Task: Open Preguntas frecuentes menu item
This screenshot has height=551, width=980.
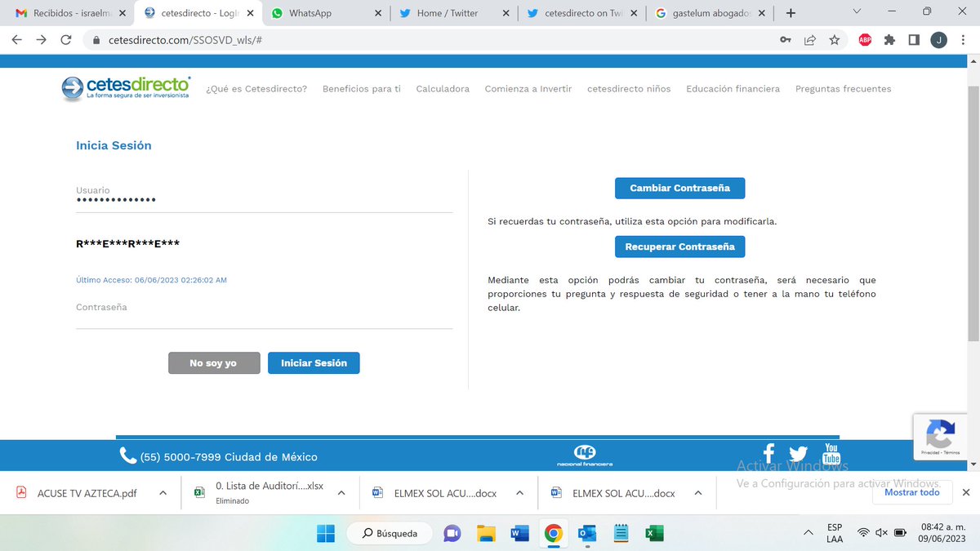Action: tap(844, 88)
